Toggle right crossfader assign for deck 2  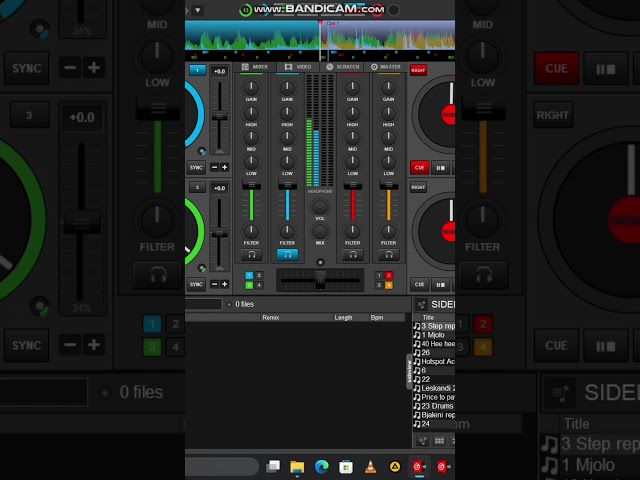(389, 276)
